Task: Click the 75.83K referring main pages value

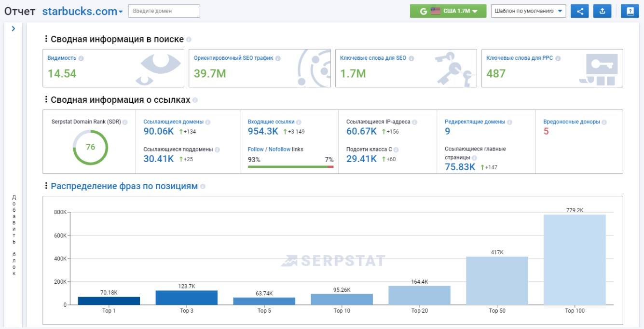Action: pos(460,167)
